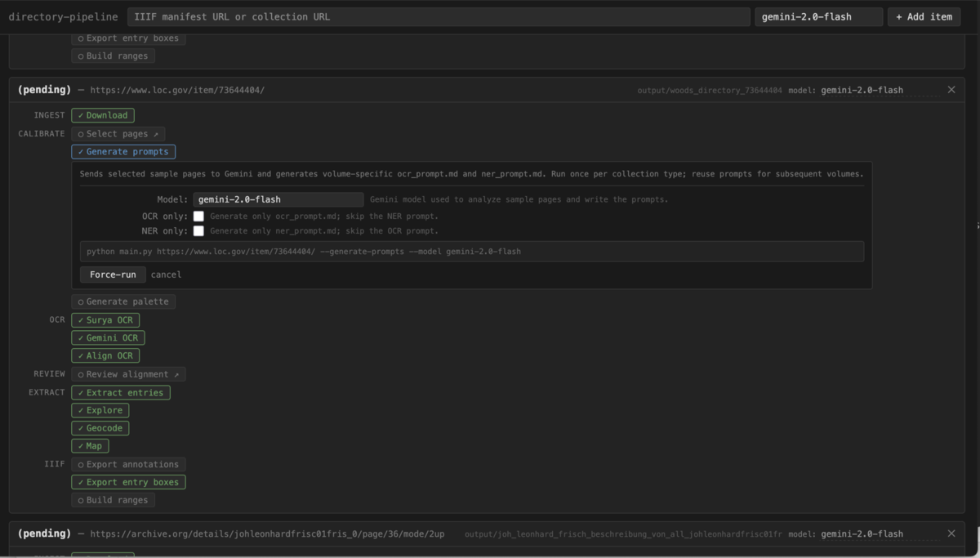Open the Align OCR step

pos(105,355)
